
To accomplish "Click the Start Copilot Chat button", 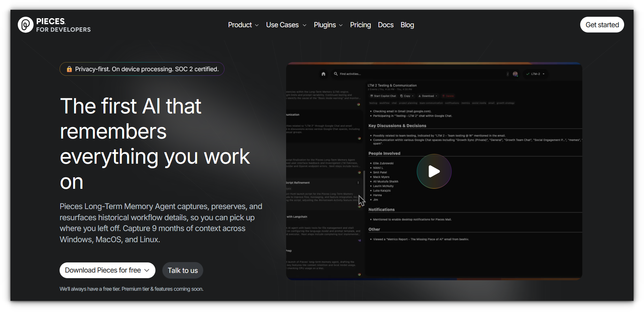I will [383, 96].
